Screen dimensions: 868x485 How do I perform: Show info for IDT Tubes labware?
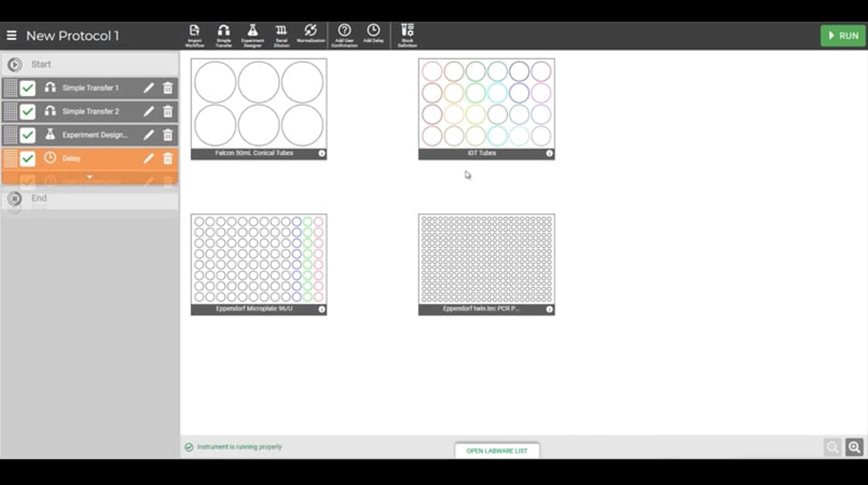[x=549, y=153]
